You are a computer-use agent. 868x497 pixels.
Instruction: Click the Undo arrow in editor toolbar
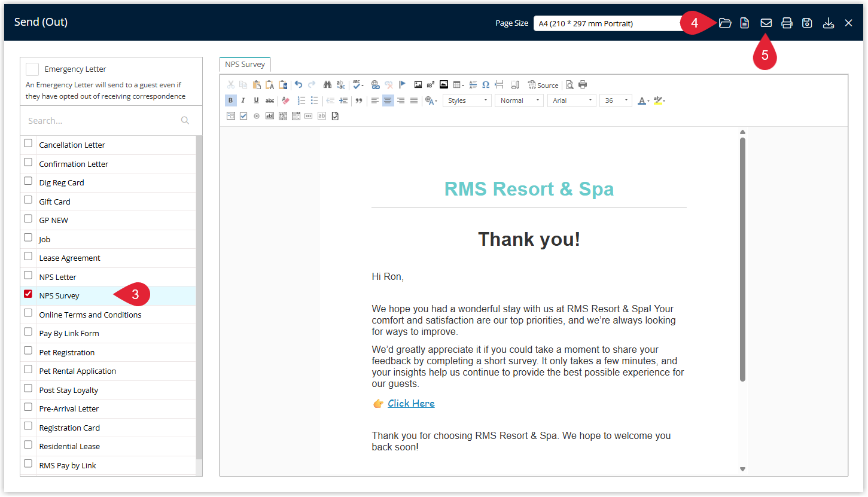pyautogui.click(x=299, y=84)
